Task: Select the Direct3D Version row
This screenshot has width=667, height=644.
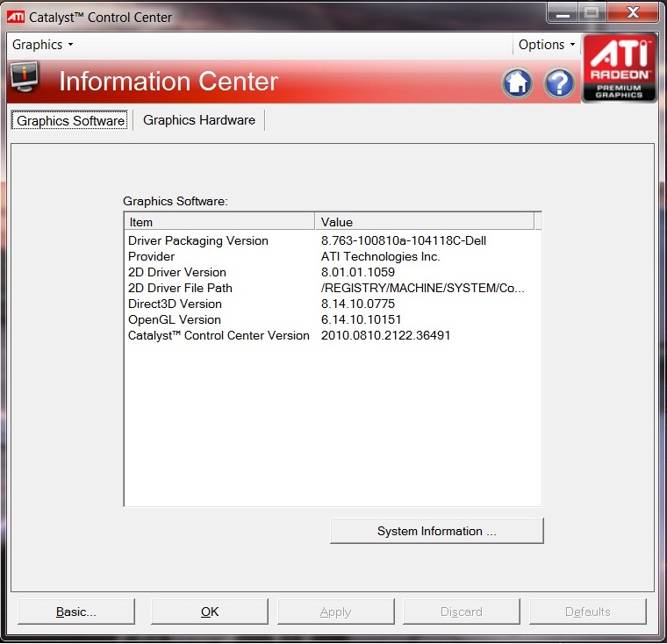Action: pyautogui.click(x=333, y=304)
